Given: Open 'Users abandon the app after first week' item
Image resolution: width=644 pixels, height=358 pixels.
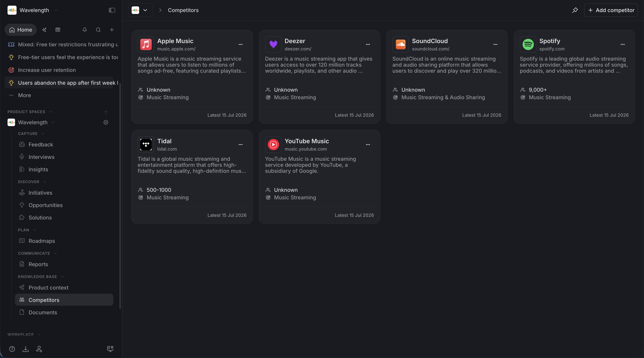Looking at the screenshot, I should [x=59, y=83].
